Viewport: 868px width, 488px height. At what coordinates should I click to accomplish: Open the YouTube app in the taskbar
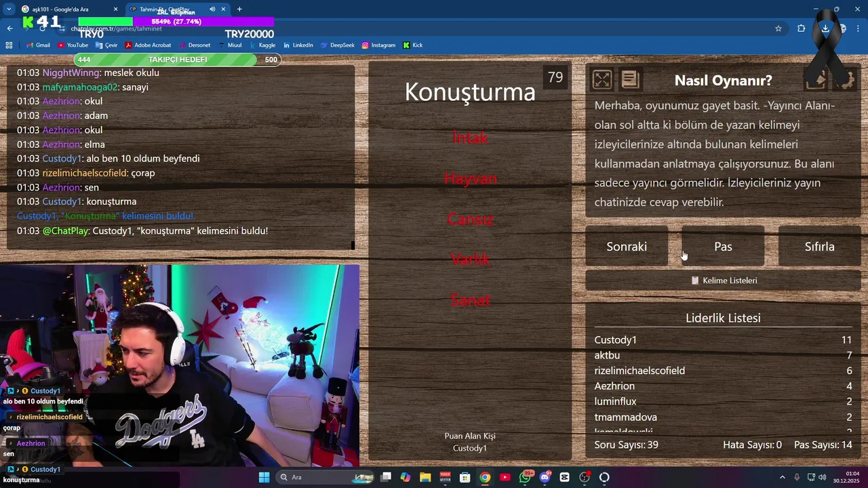pyautogui.click(x=505, y=477)
